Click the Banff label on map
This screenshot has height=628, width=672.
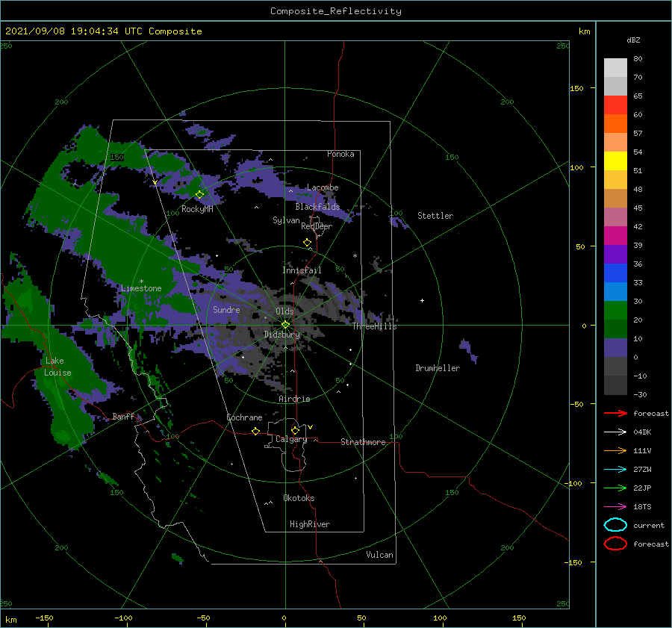[x=123, y=416]
